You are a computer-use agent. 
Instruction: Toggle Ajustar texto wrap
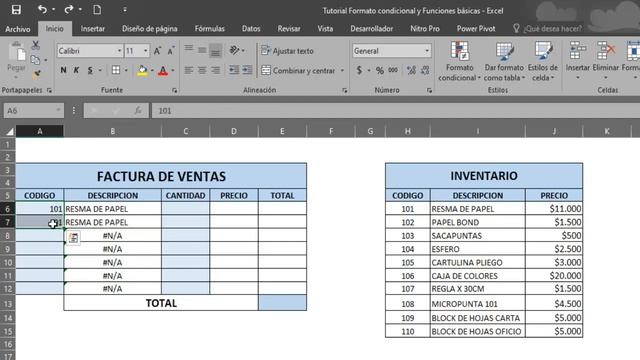(x=287, y=51)
